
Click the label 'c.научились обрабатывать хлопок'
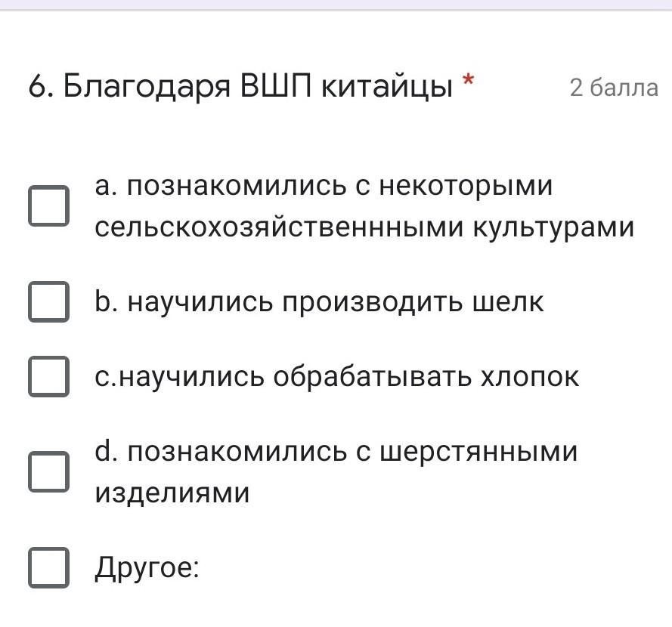[x=337, y=376]
